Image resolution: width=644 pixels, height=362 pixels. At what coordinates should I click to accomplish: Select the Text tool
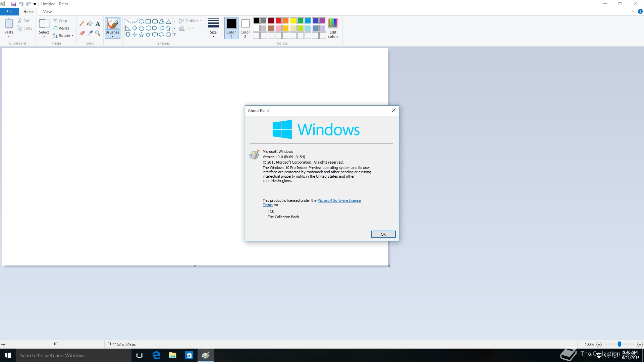click(98, 24)
